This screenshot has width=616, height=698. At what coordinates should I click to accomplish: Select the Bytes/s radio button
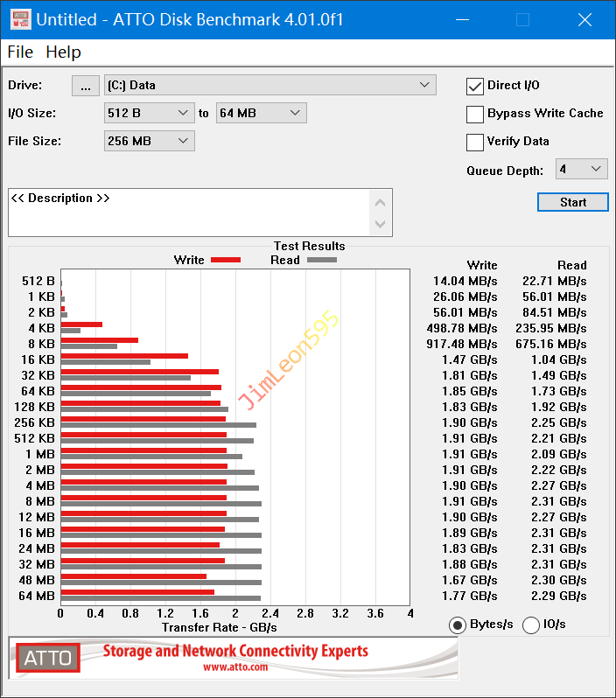[457, 625]
